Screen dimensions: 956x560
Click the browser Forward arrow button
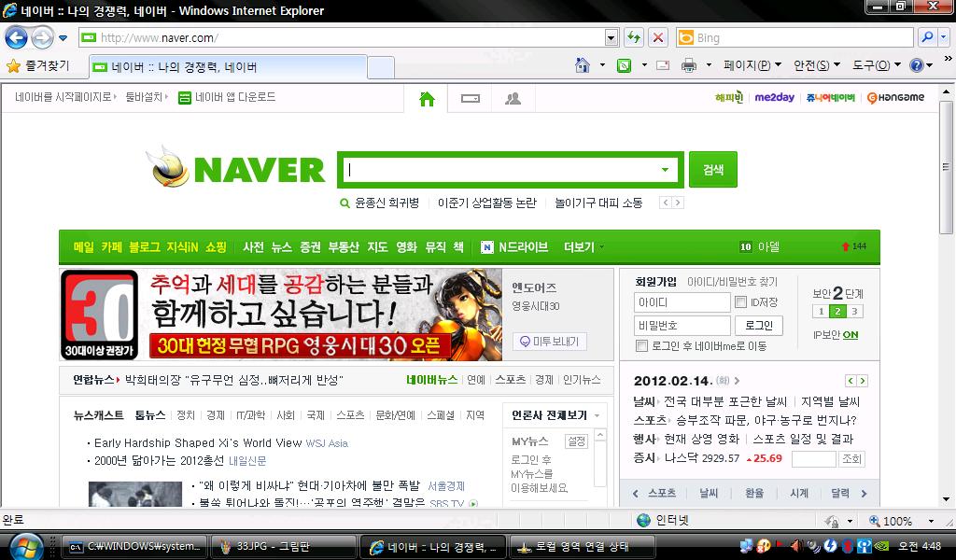pos(42,37)
